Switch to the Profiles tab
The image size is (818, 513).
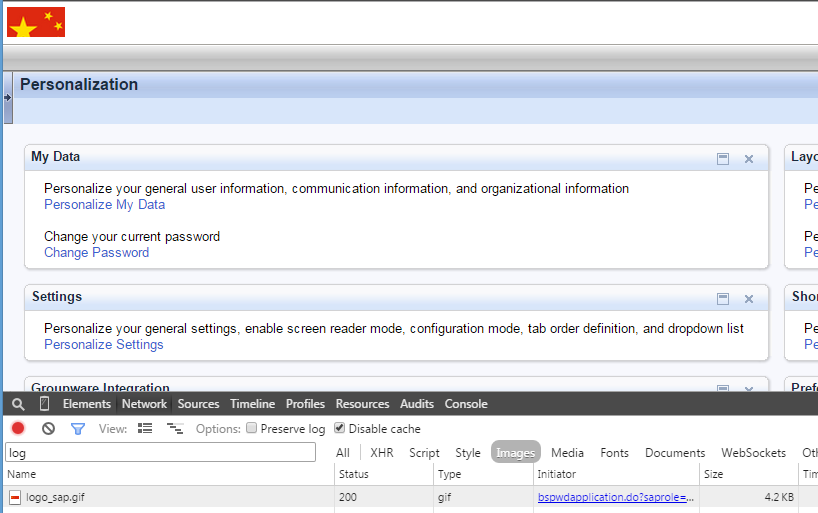(305, 404)
